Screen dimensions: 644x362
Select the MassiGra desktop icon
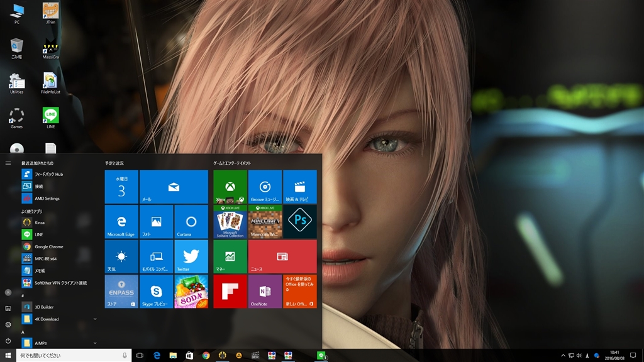click(x=50, y=48)
